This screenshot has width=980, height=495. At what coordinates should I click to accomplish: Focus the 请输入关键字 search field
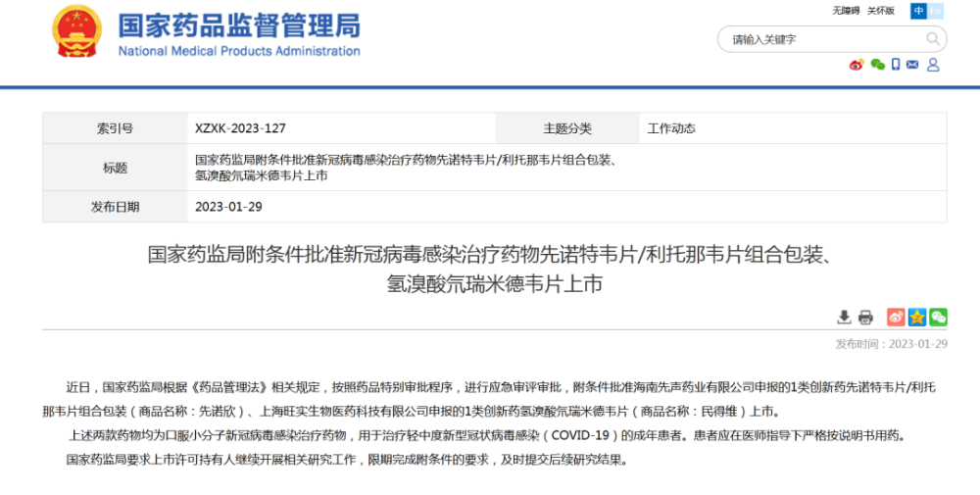click(x=823, y=39)
